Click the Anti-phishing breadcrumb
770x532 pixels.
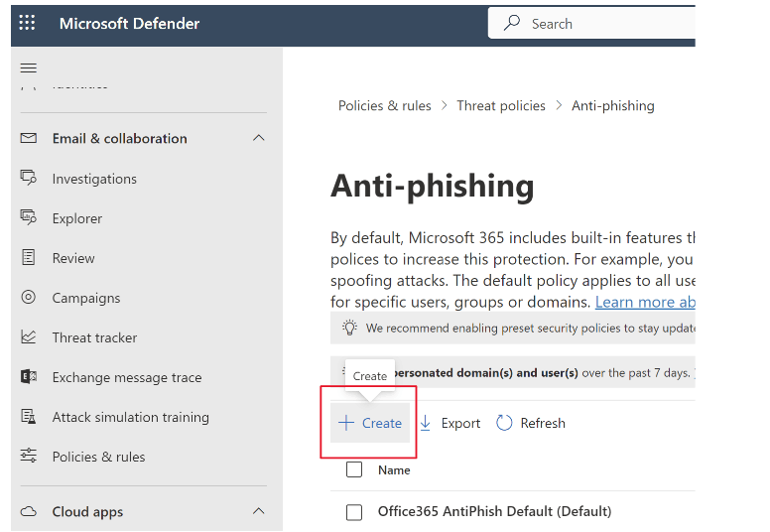[x=613, y=105]
